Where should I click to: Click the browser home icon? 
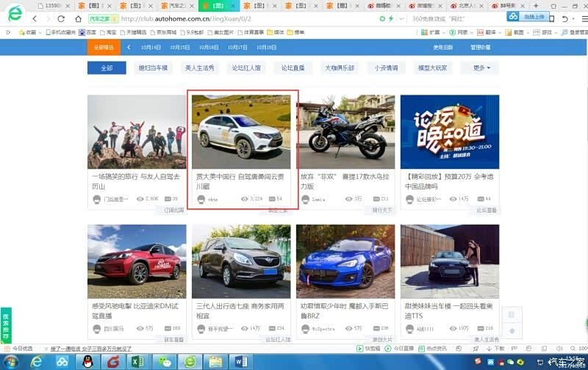click(78, 18)
